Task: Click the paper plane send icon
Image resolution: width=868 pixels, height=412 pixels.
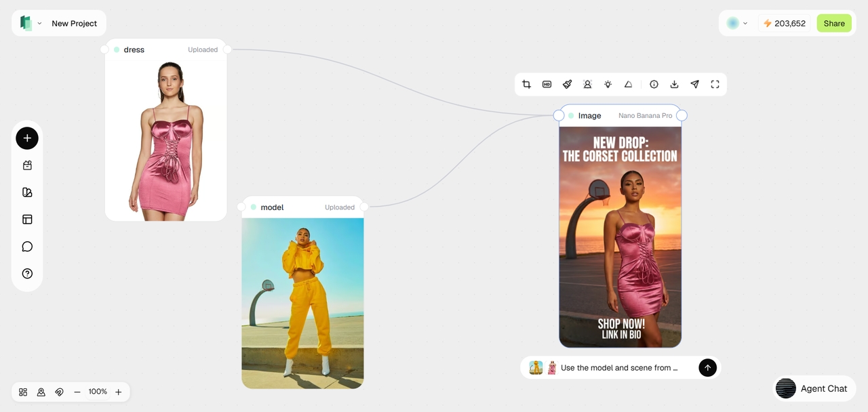Action: click(695, 85)
